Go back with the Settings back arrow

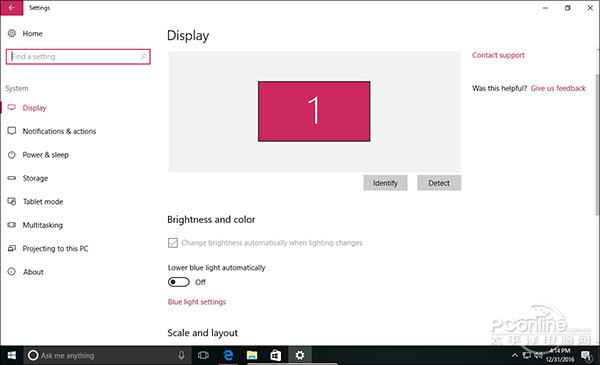click(x=11, y=8)
